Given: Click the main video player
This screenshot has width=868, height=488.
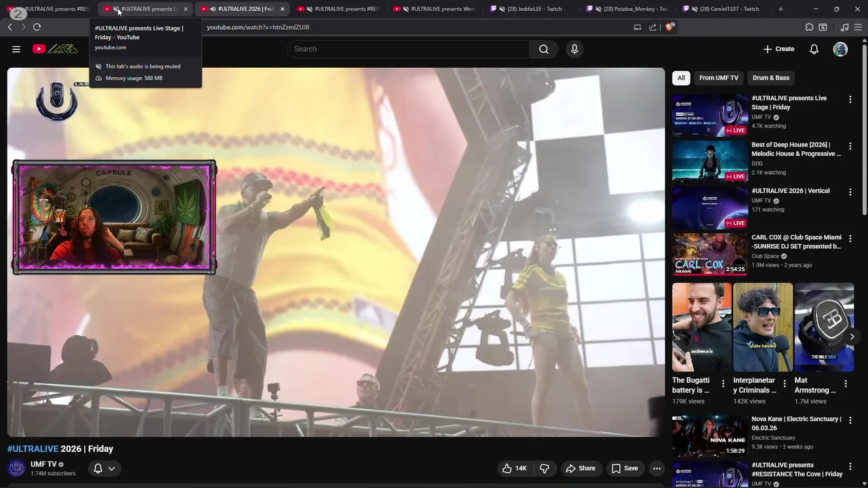Looking at the screenshot, I should [336, 252].
